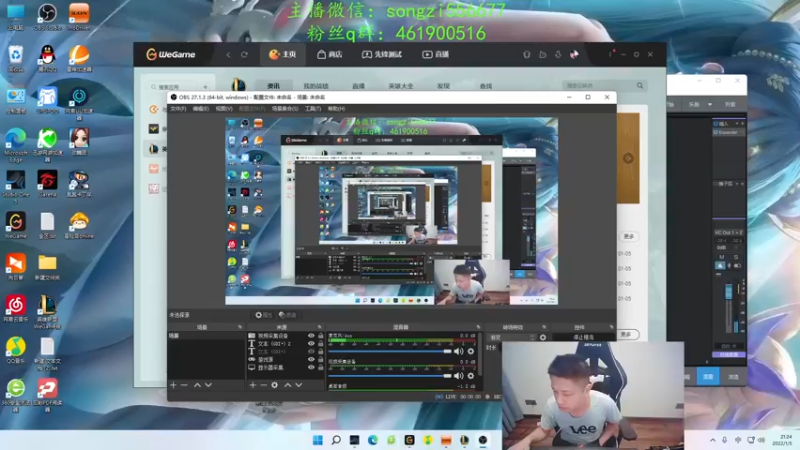Open WeGame 直播 top navigation tab
This screenshot has width=800, height=450.
(x=435, y=55)
